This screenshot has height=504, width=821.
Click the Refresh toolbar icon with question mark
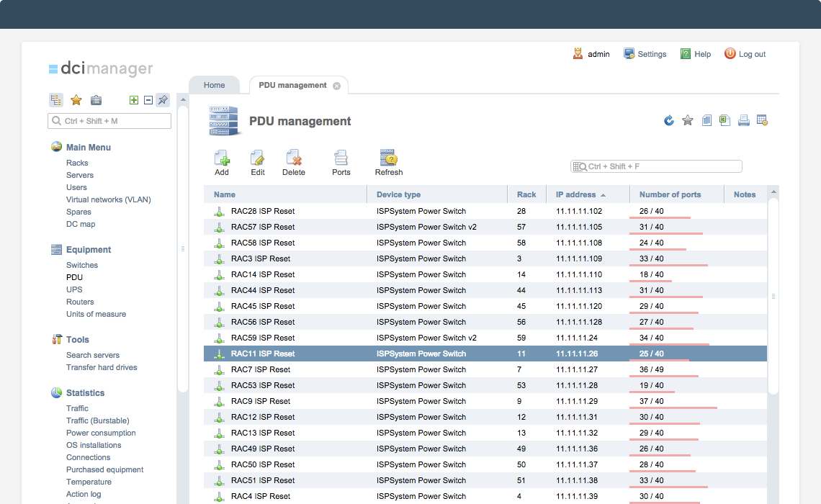388,158
